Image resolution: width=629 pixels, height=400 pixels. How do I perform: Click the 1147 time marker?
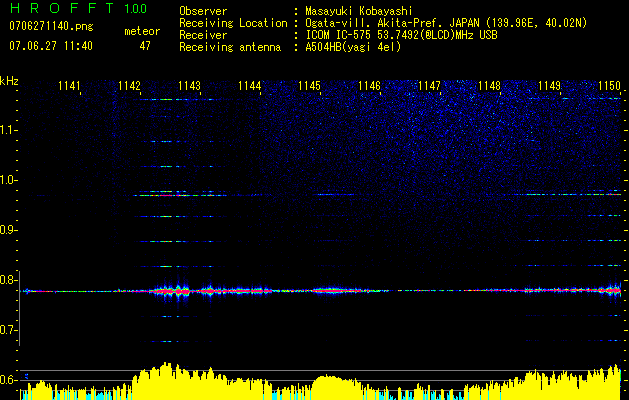click(x=429, y=86)
